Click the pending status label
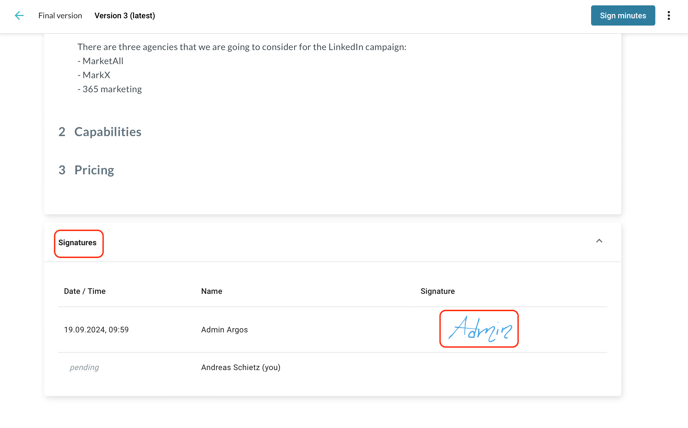Viewport: 688px width, 428px height. click(x=84, y=368)
